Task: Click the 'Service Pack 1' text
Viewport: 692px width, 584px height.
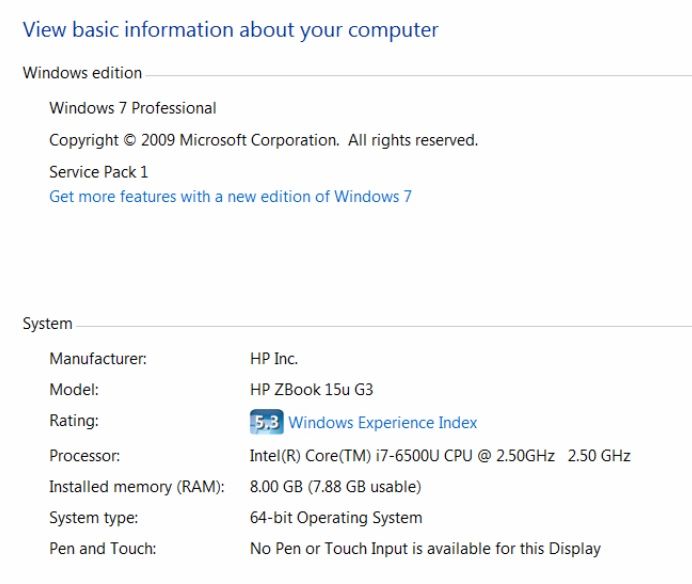Action: click(98, 172)
